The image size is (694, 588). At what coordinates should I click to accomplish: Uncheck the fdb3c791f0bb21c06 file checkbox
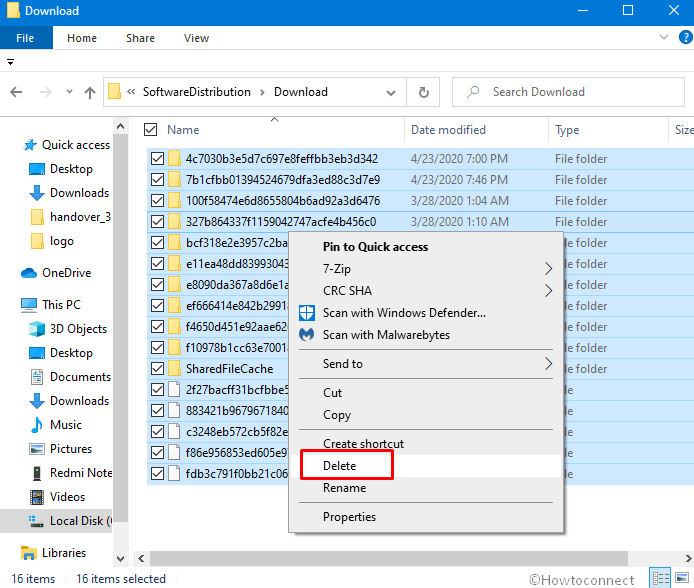[158, 473]
